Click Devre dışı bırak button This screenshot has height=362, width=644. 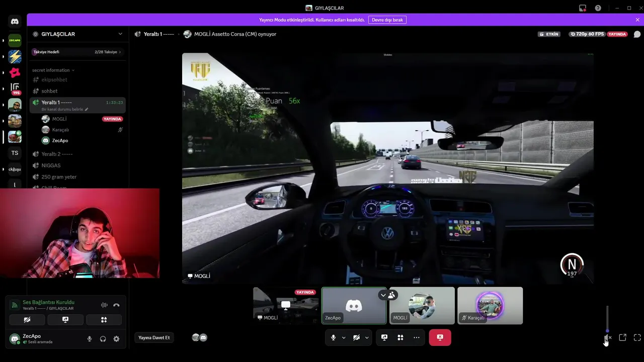387,20
